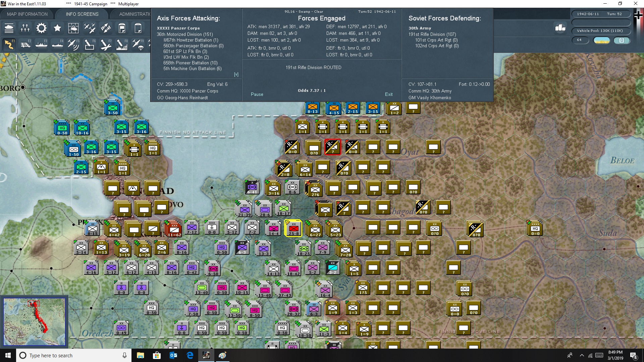
Task: Select F6 bomb unit mode icon
Action: point(90,45)
